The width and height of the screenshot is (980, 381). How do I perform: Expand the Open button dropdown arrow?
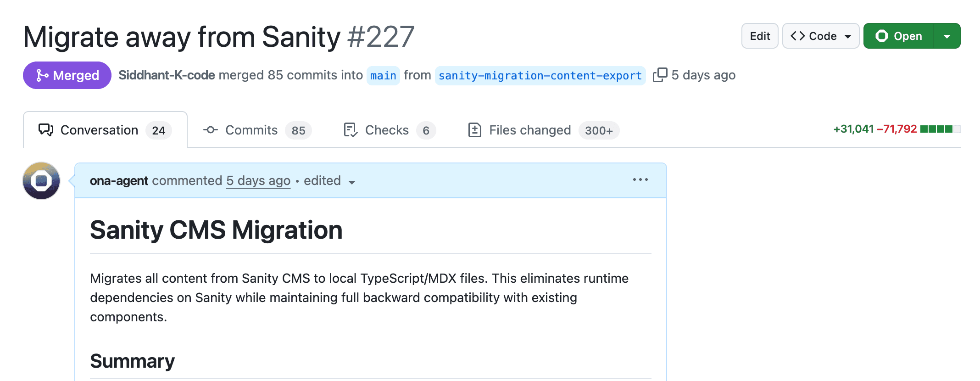pyautogui.click(x=947, y=36)
